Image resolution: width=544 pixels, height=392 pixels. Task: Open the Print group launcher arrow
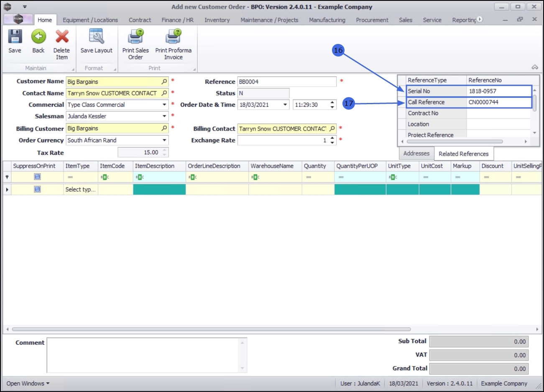(x=194, y=69)
